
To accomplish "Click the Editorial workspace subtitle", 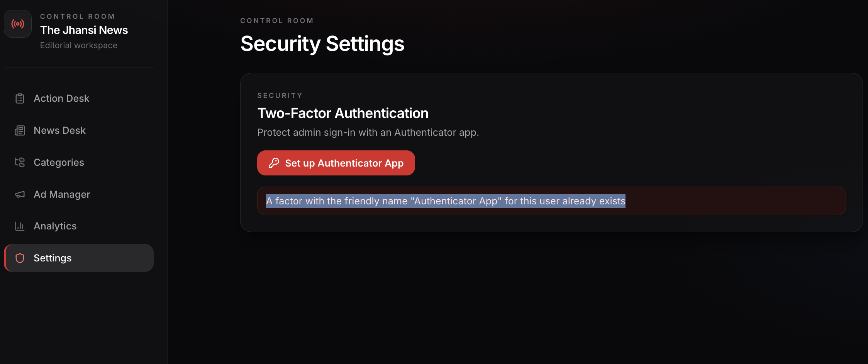I will click(x=78, y=45).
